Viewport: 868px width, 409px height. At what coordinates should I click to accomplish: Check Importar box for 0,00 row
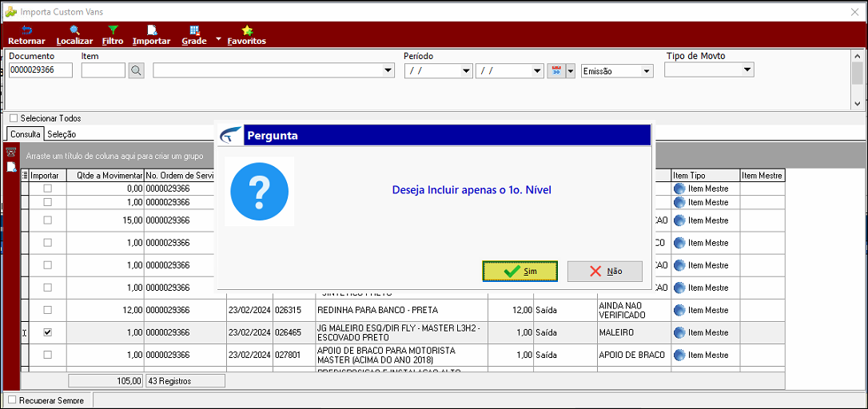(48, 189)
